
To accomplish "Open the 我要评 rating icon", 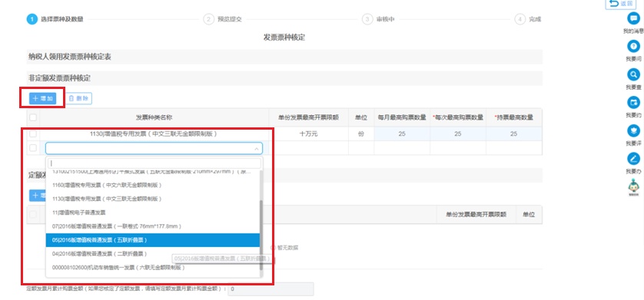I will (x=634, y=130).
